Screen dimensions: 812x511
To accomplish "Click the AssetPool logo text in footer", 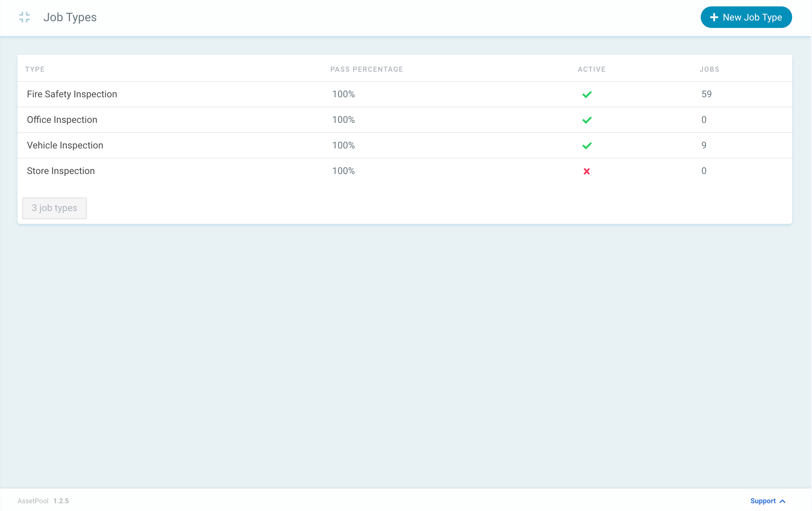I will (33, 501).
